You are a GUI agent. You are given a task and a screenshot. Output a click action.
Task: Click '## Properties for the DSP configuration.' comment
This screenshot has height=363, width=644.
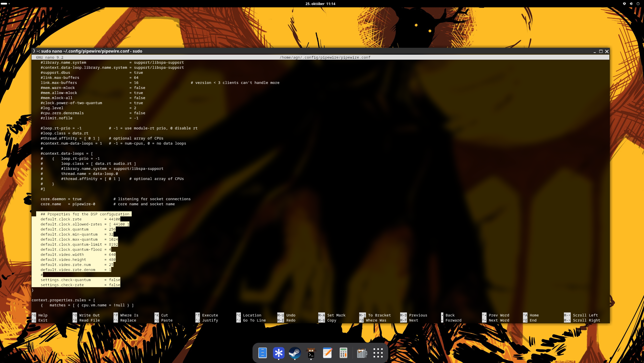[86, 214]
